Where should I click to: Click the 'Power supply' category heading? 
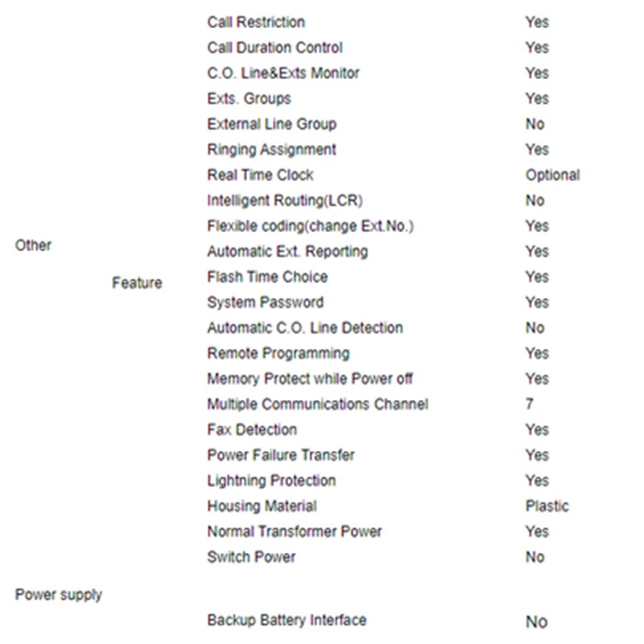click(59, 596)
